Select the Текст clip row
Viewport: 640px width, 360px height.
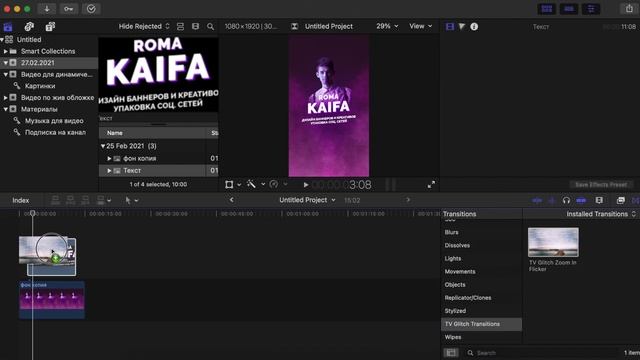(x=158, y=171)
